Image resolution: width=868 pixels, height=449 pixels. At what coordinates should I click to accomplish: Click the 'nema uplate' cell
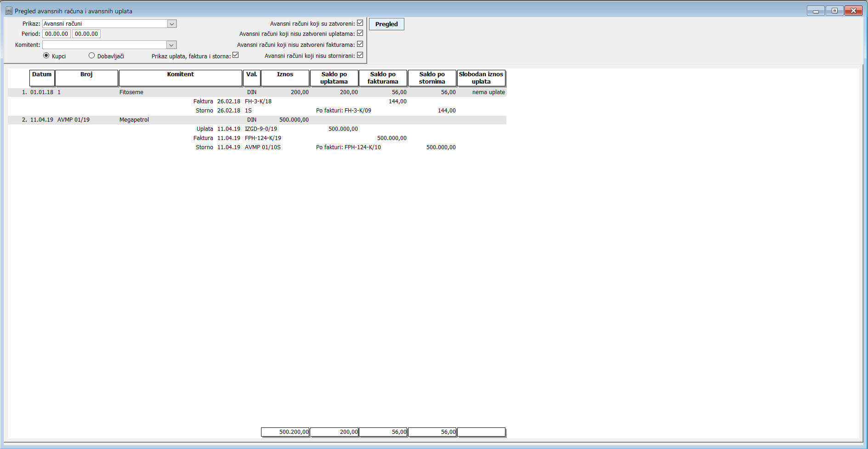[488, 92]
